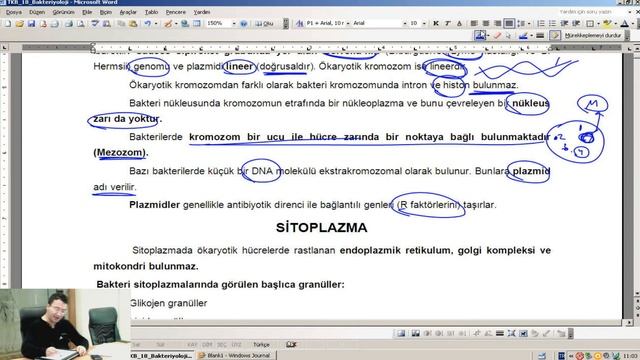The width and height of the screenshot is (640, 360).
Task: Open the Tablo menu
Action: tap(151, 12)
